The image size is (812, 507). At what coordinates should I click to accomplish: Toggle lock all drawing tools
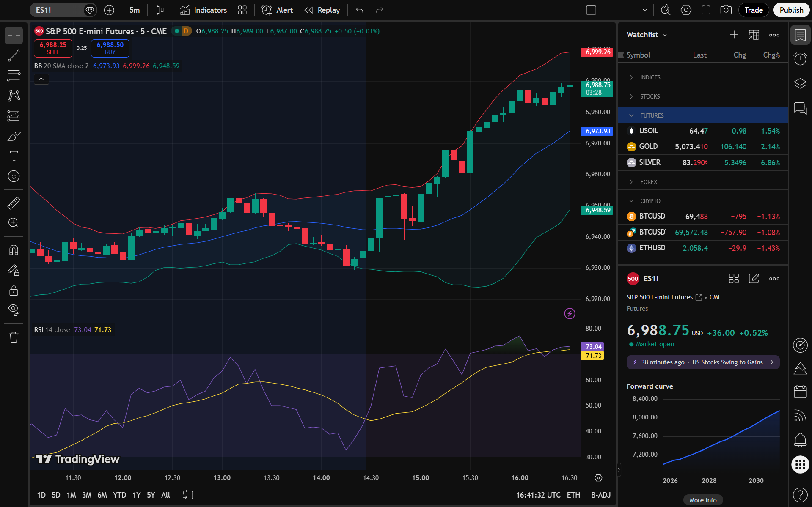[14, 290]
